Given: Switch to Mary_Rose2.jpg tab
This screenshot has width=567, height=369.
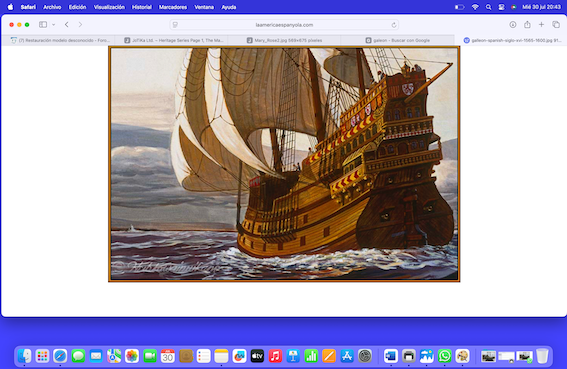Looking at the screenshot, I should coord(285,40).
